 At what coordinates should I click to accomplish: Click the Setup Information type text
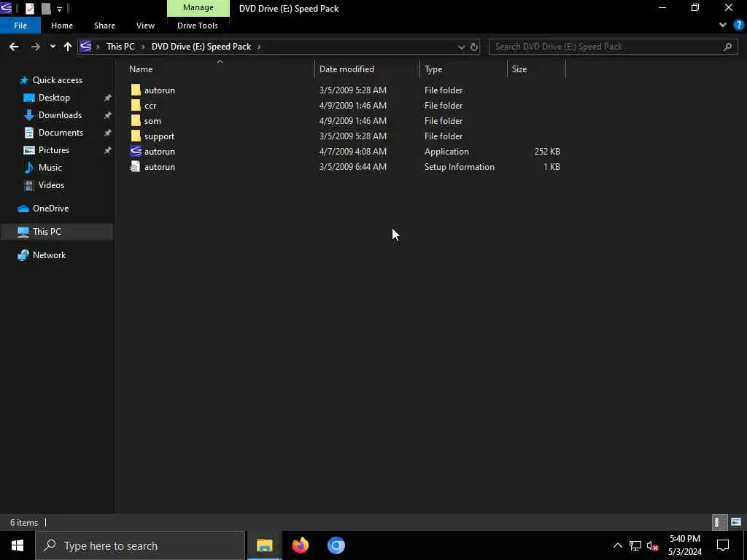pos(460,167)
